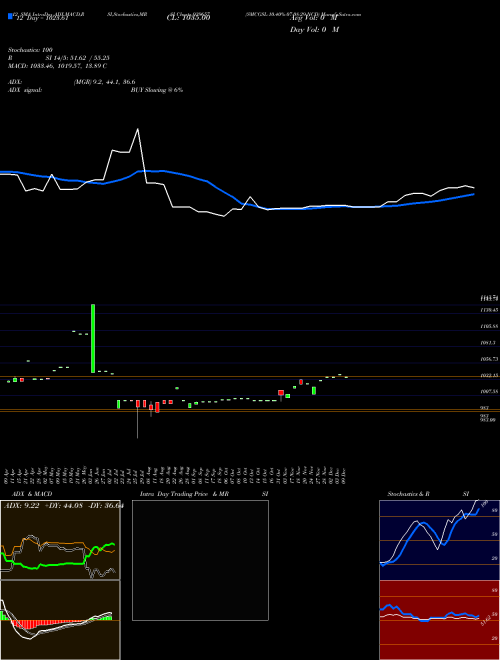Click the Day Vol label
Viewport: 500px width, 660px height.
point(314,30)
